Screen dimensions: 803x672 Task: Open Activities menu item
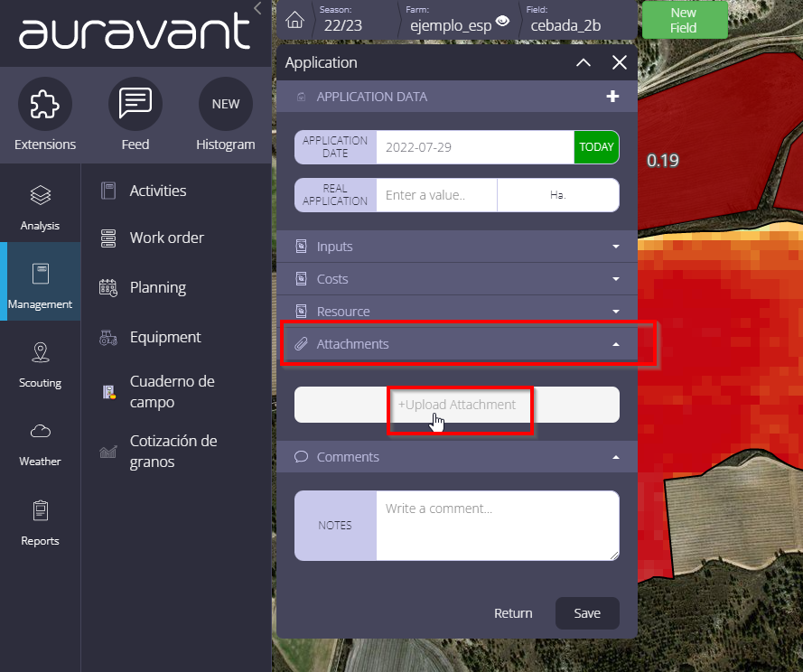158,191
